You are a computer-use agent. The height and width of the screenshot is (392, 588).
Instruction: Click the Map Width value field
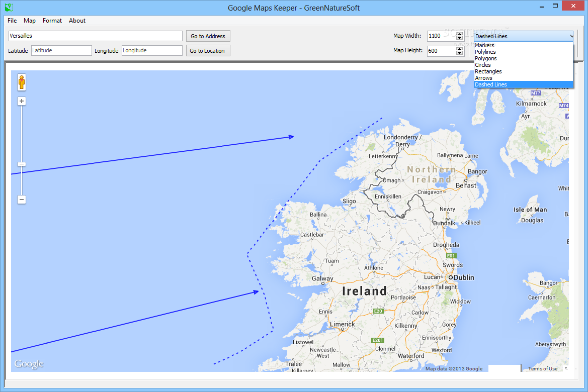pyautogui.click(x=441, y=36)
